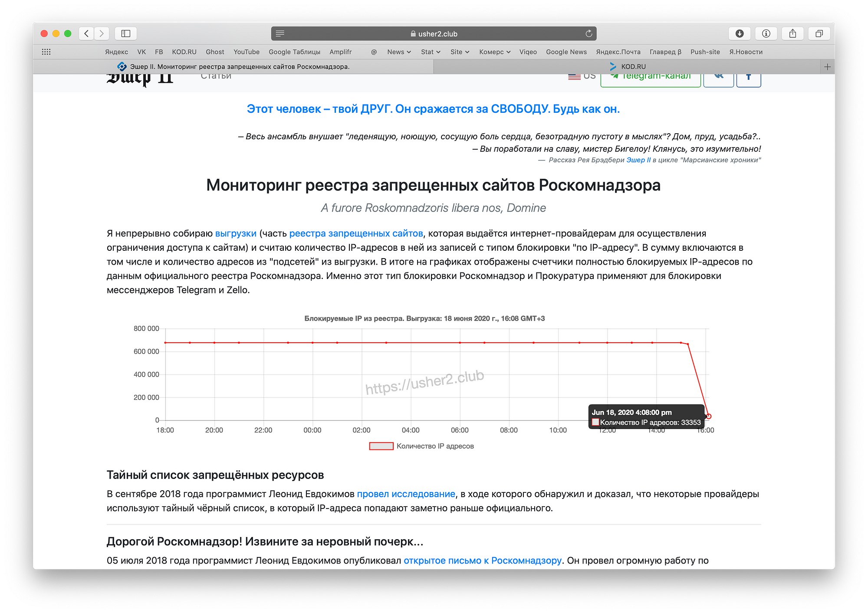Expand the News bookmarks dropdown

point(399,52)
